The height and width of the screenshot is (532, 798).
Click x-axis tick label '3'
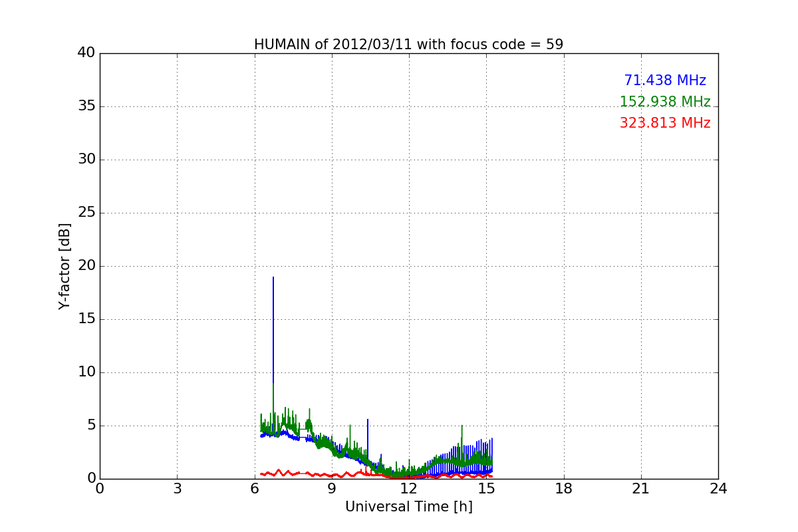(177, 489)
